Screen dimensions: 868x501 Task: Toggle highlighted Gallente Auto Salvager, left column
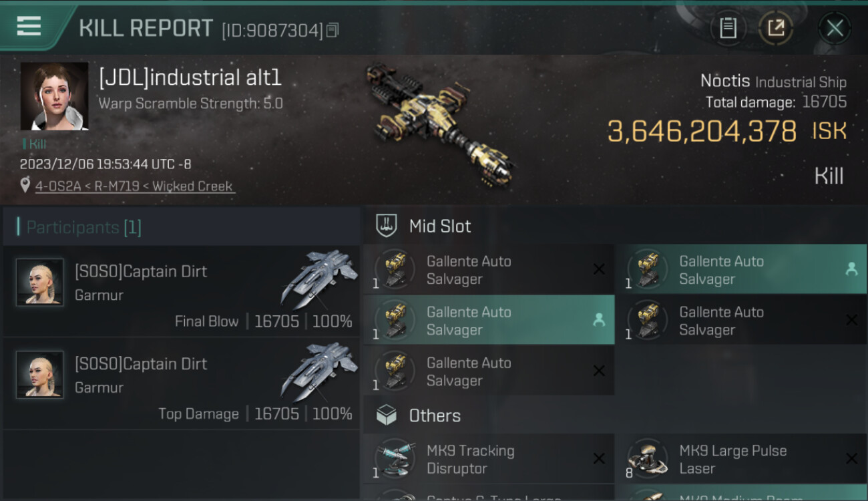pyautogui.click(x=489, y=321)
